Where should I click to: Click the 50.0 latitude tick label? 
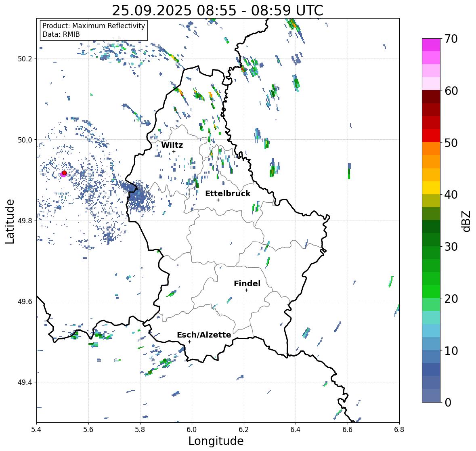point(25,140)
